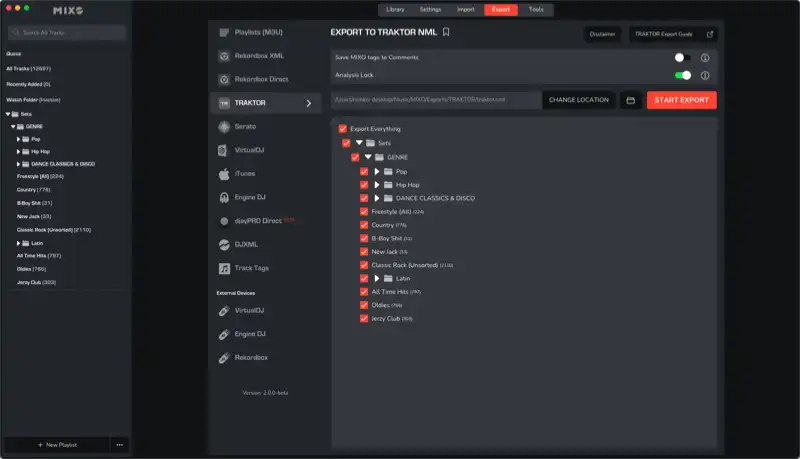
Task: Select Classic Rock (Unsorted) in the sidebar
Action: click(54, 230)
